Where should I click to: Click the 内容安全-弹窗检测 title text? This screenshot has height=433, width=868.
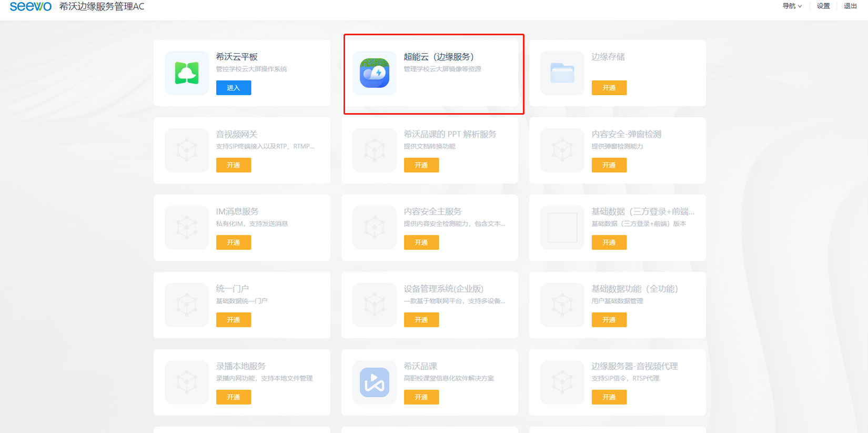[x=627, y=134]
